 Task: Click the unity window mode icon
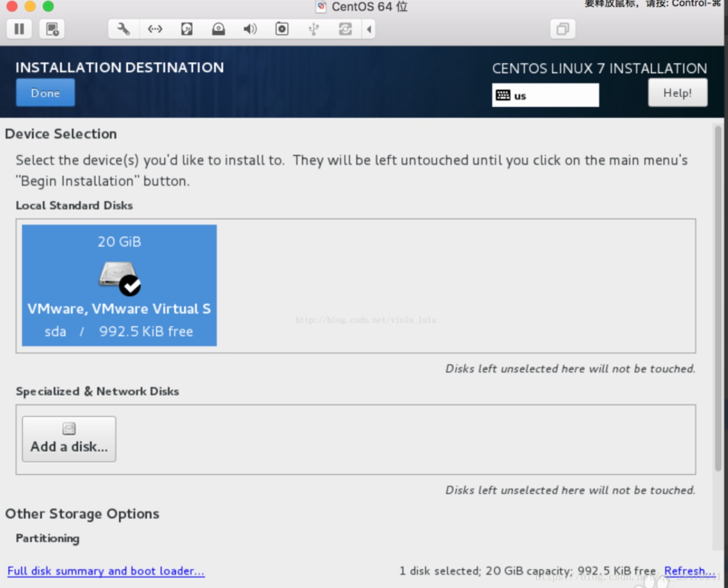[562, 29]
